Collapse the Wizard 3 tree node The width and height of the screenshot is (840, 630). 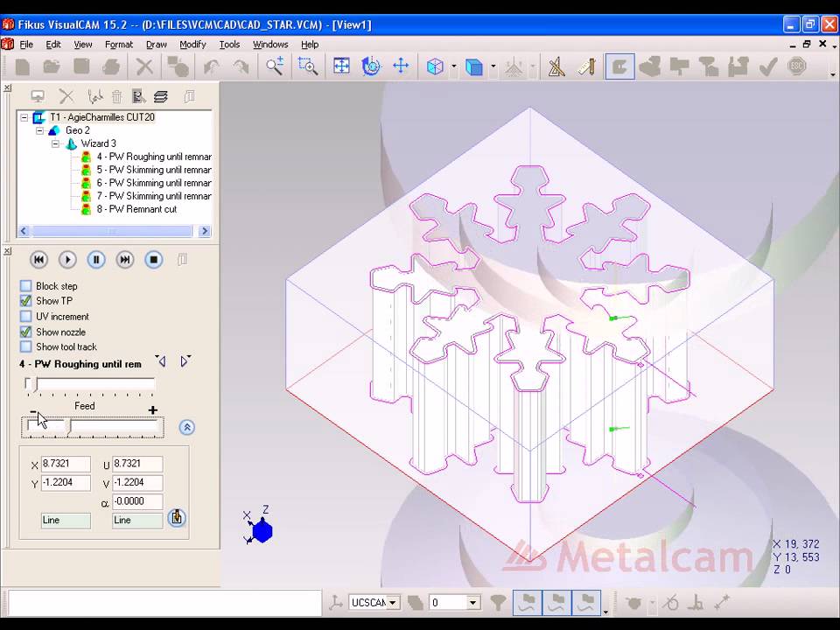(55, 143)
